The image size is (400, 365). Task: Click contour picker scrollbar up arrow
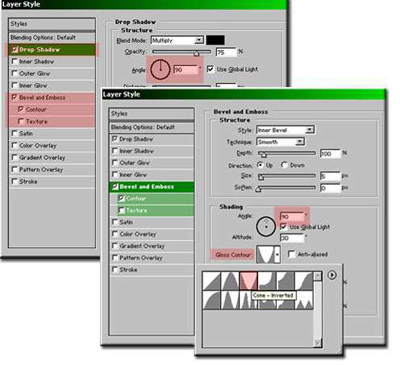pos(318,276)
